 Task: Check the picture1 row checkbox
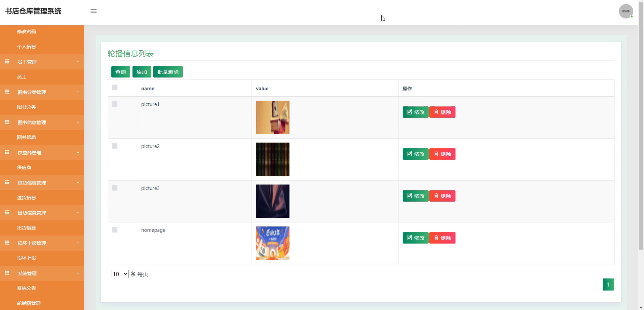115,104
